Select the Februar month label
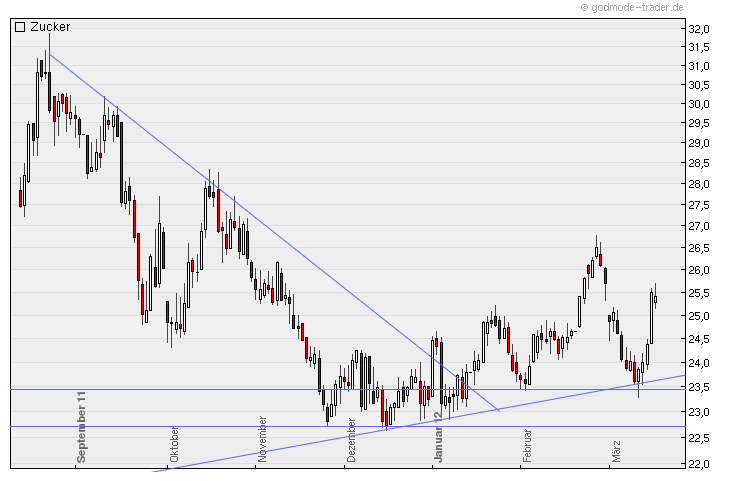This screenshot has width=730, height=481. coord(527,446)
